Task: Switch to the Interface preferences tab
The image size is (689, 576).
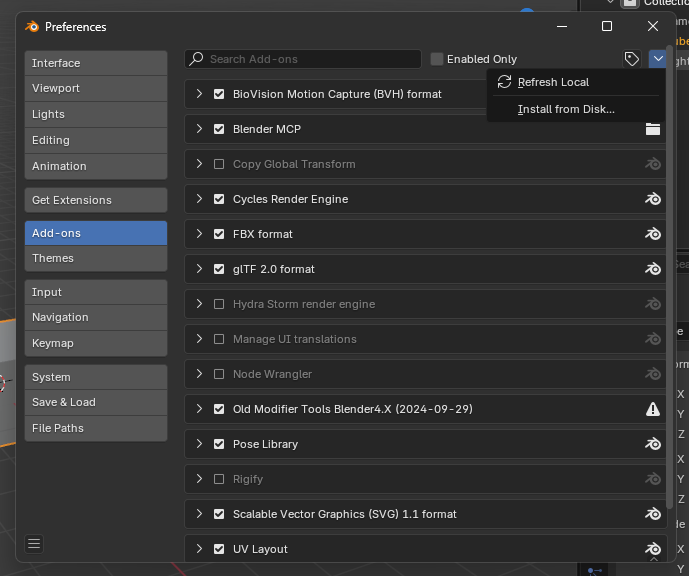Action: 96,63
